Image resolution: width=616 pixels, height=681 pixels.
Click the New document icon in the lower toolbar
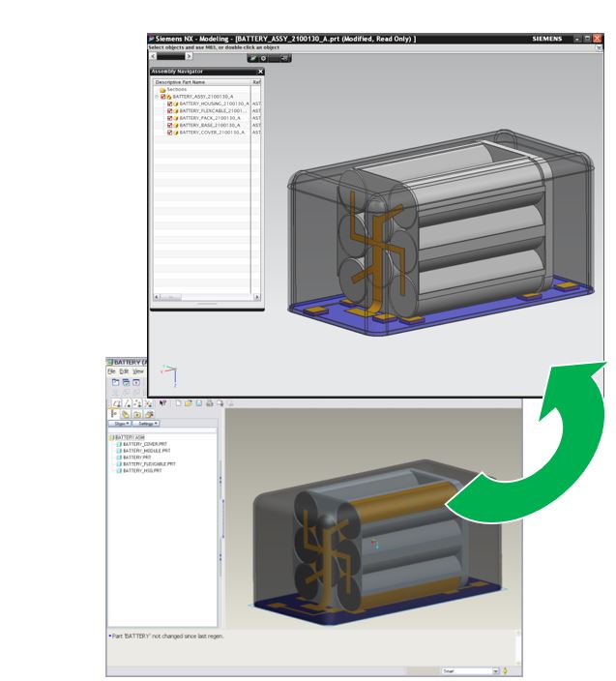point(178,403)
